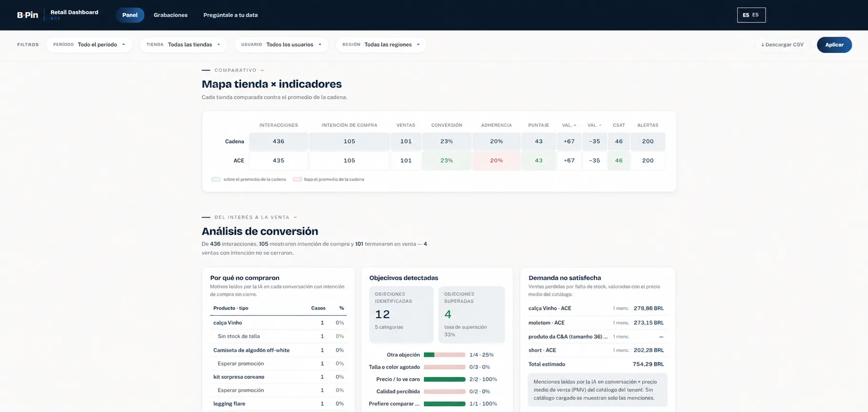This screenshot has width=868, height=412.
Task: Click ACE row interacciones 435 cell
Action: click(279, 161)
